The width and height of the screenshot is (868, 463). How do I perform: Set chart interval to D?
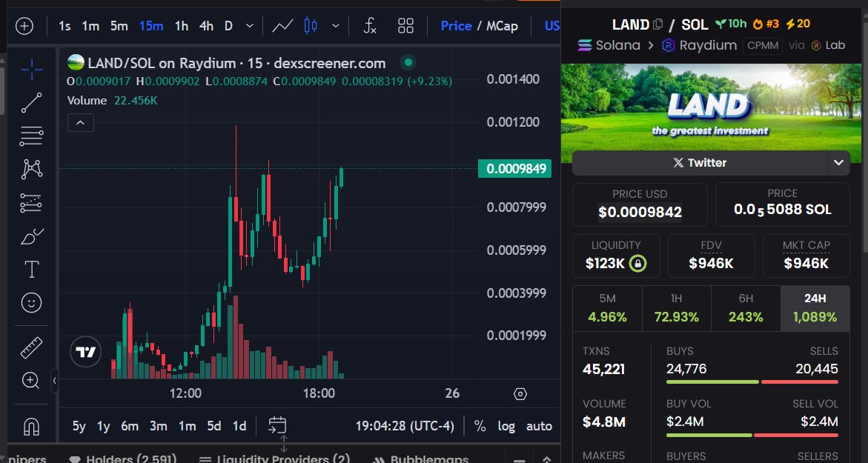(228, 26)
